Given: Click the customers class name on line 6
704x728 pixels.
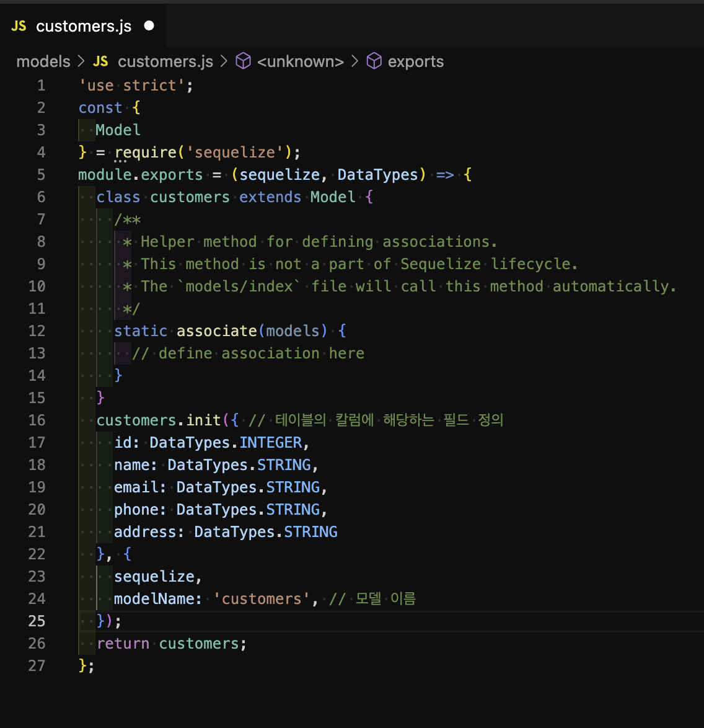Looking at the screenshot, I should (x=190, y=197).
